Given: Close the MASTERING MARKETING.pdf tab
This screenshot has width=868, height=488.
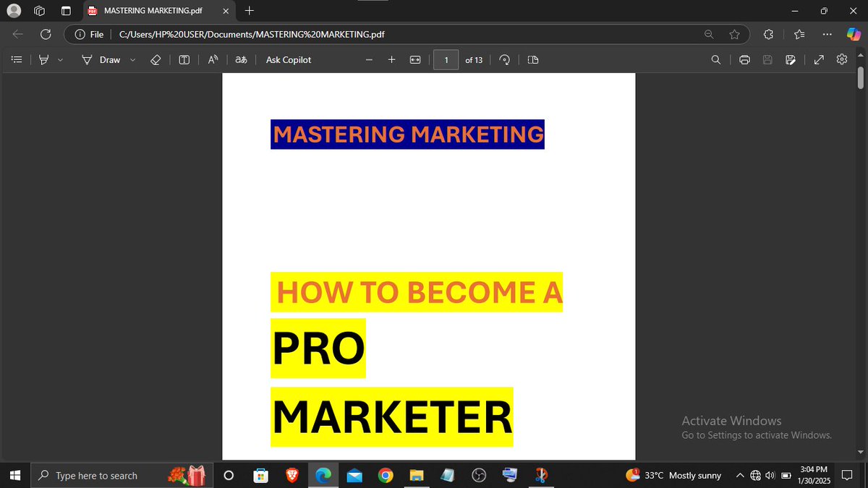Looking at the screenshot, I should (226, 11).
